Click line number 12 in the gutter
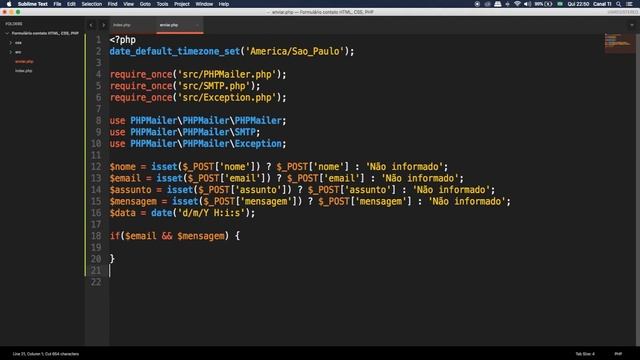Image resolution: width=640 pixels, height=360 pixels. tap(96, 167)
